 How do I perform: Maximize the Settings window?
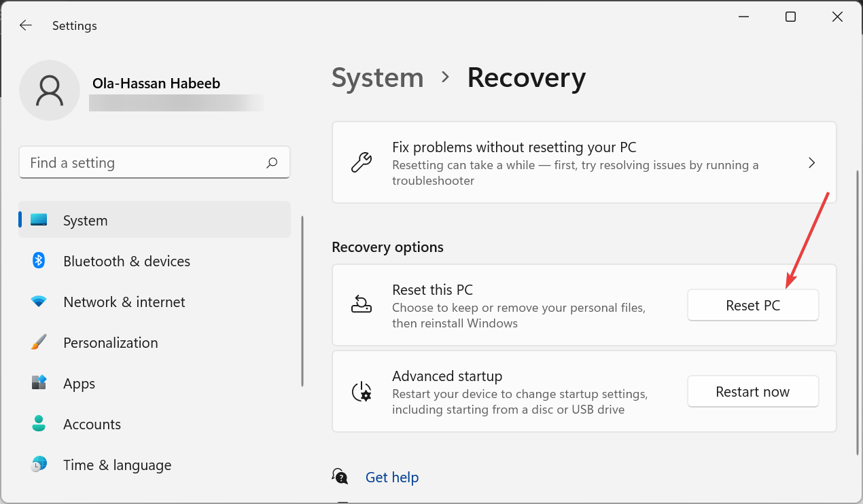click(790, 17)
